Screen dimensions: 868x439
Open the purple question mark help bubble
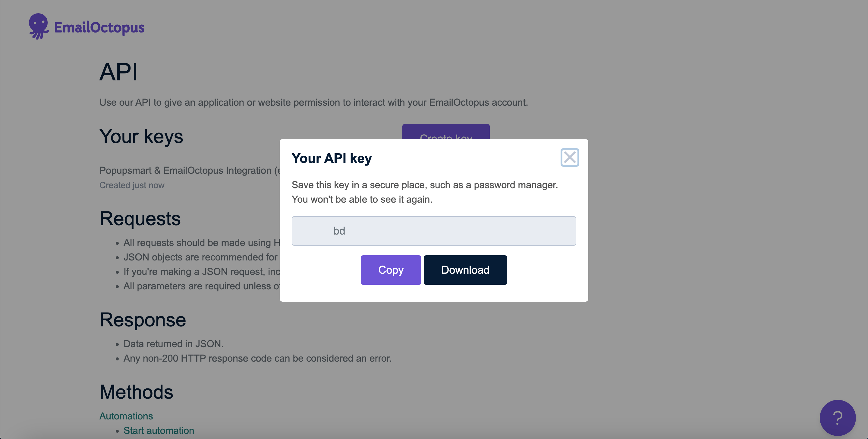point(838,418)
